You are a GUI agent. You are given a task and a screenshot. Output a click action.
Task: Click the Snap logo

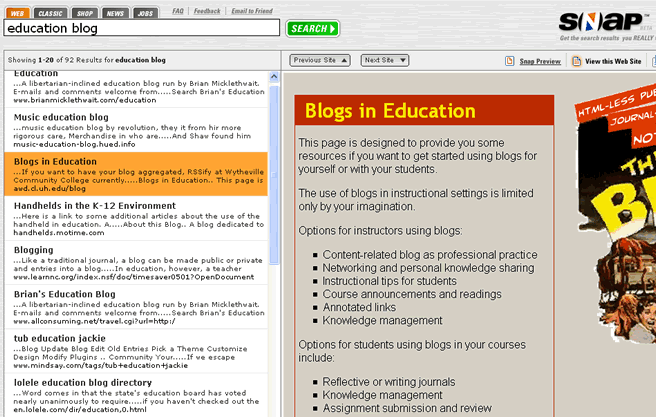click(602, 22)
